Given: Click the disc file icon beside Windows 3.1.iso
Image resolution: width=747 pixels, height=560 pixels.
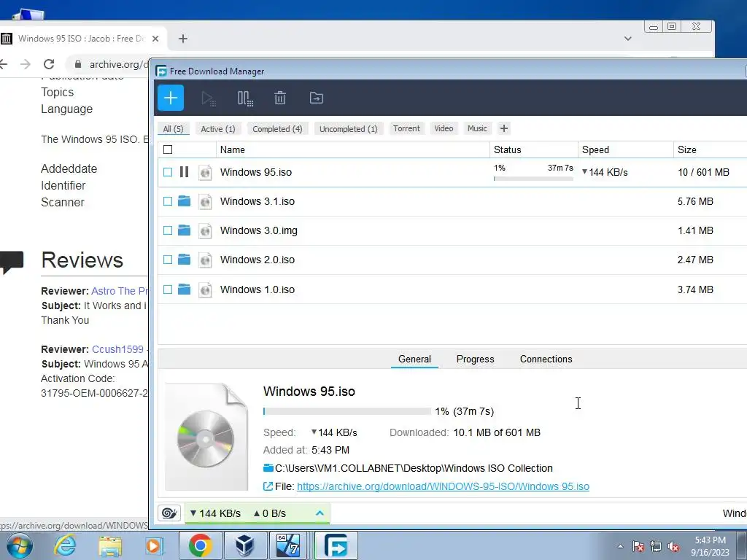Looking at the screenshot, I should pos(205,201).
